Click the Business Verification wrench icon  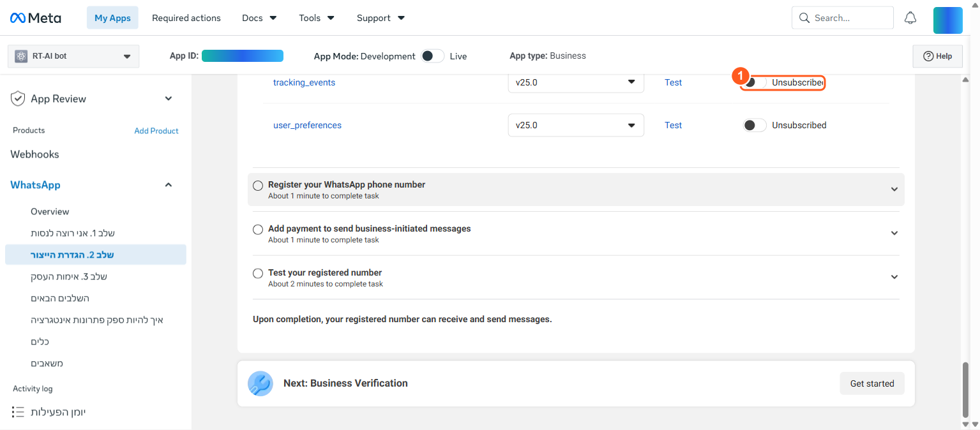260,383
